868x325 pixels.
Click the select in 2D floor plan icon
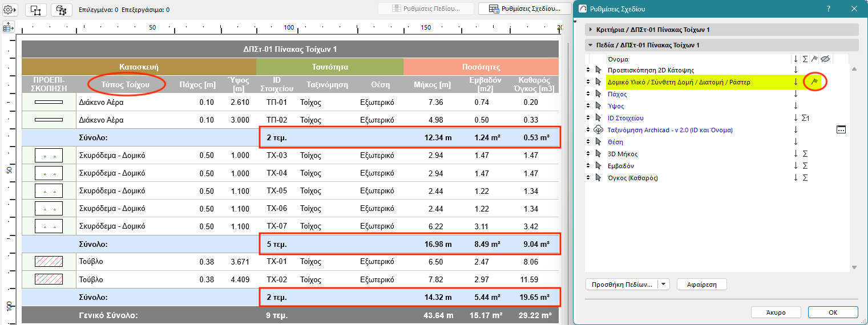(35, 10)
